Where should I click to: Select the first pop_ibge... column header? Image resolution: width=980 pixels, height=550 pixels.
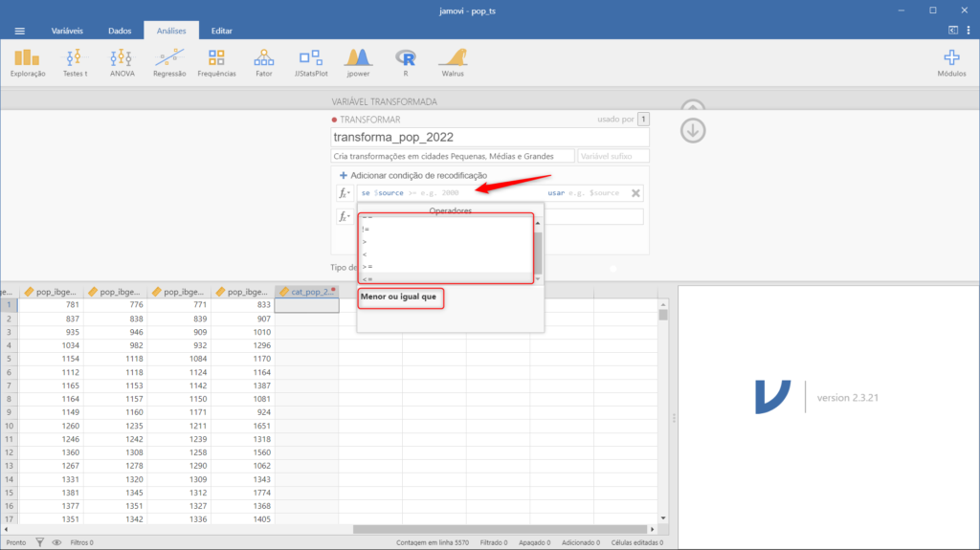52,292
